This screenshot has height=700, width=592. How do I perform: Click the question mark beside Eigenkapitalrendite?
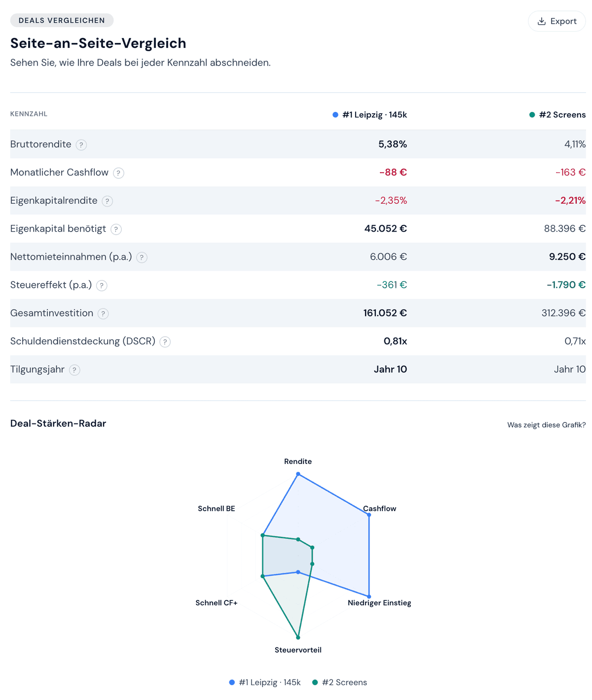click(x=107, y=201)
